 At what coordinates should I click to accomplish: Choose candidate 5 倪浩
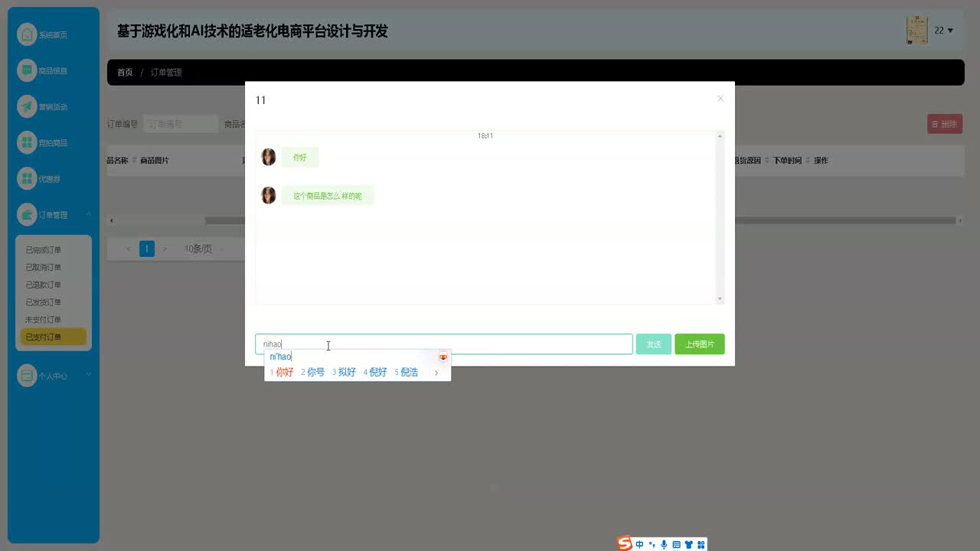(x=407, y=372)
